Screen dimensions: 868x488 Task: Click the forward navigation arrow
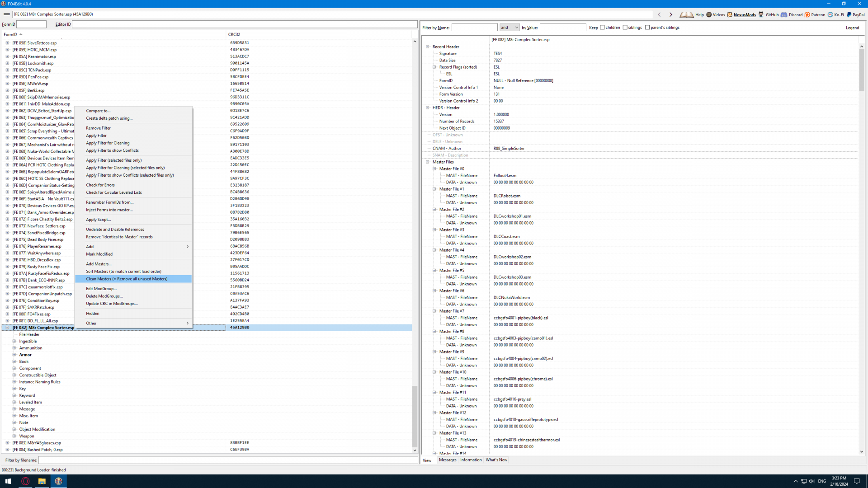click(671, 14)
